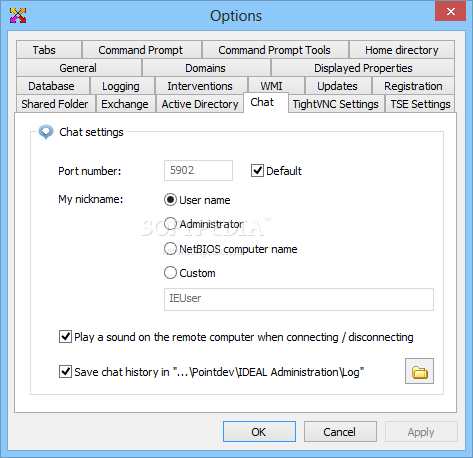
Task: Switch to the Shared Folder tab
Action: (x=56, y=104)
